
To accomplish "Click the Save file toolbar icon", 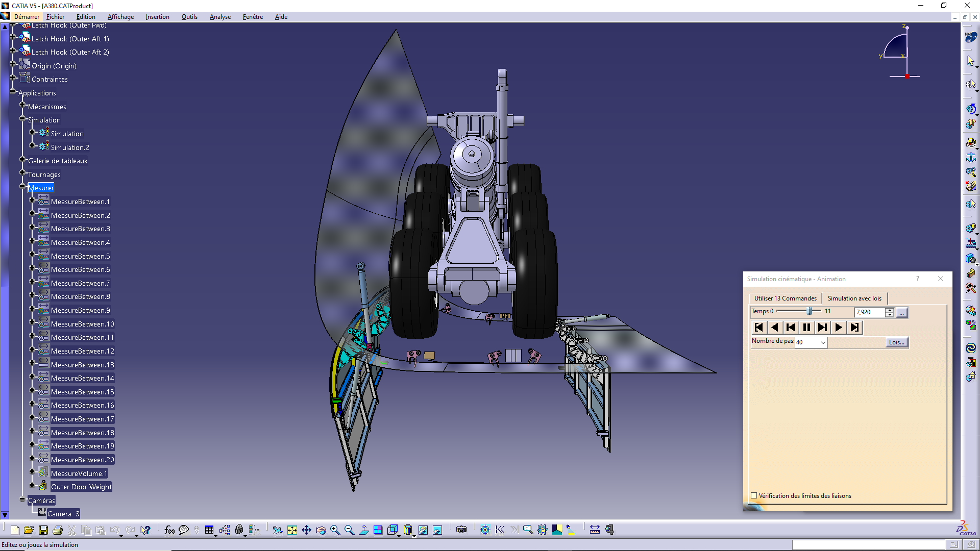I will (x=43, y=530).
